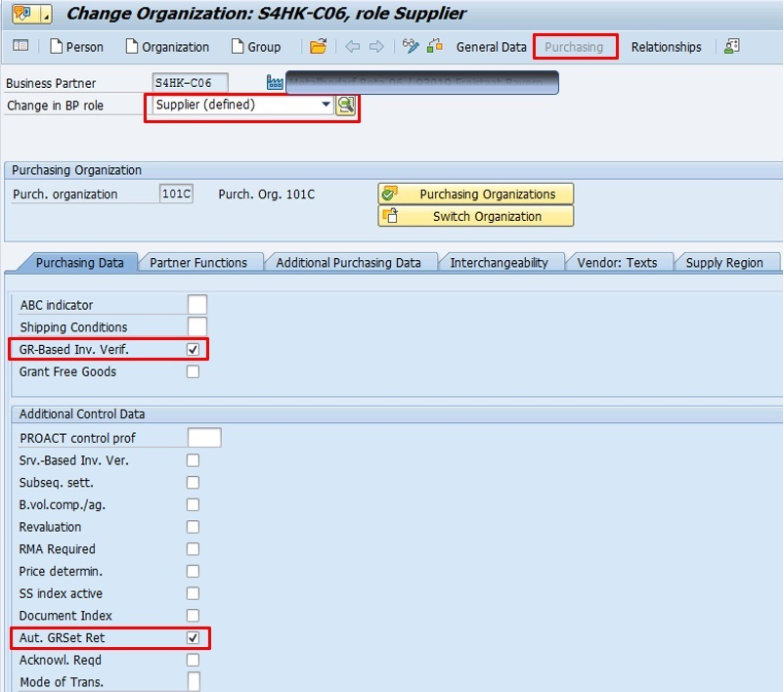This screenshot has width=784, height=692.
Task: Open the Additional Purchasing Data tab
Action: pyautogui.click(x=348, y=262)
